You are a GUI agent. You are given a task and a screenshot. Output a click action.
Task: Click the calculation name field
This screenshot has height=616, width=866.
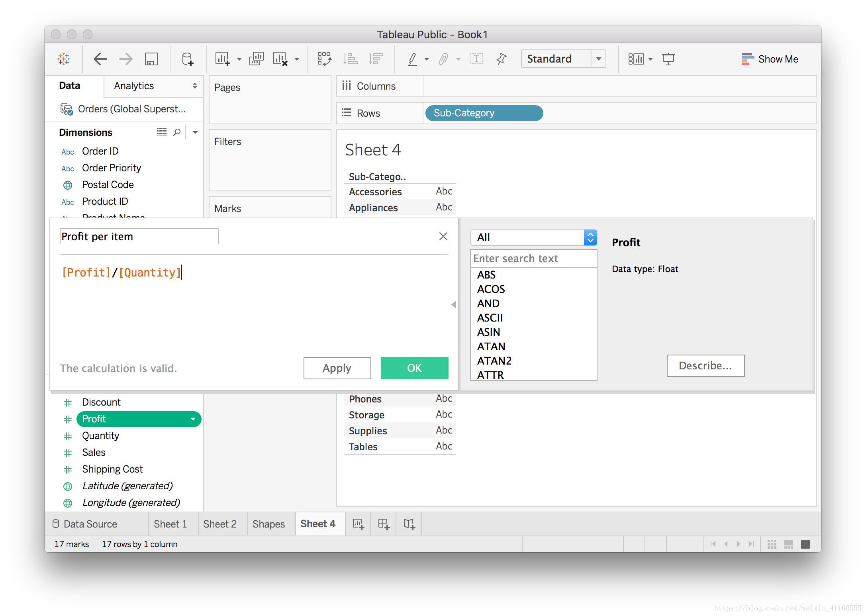(x=139, y=237)
